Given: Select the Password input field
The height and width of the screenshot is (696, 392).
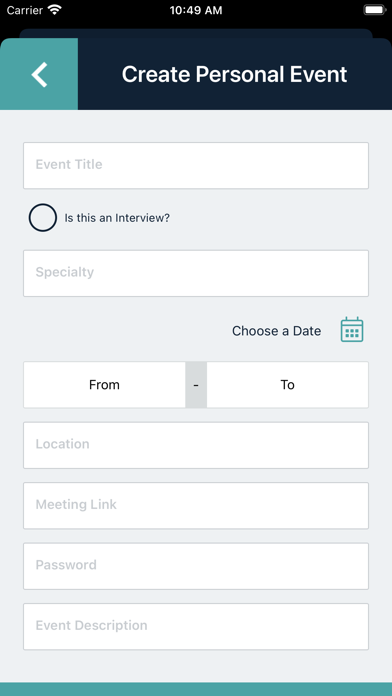Looking at the screenshot, I should click(x=196, y=566).
